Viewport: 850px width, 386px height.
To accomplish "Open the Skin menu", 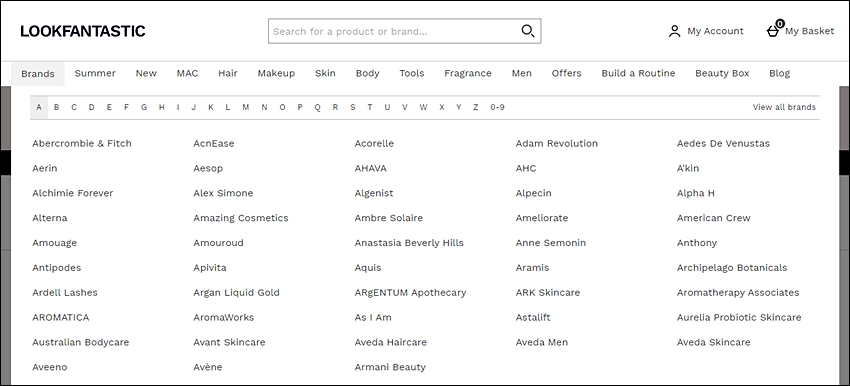I will coord(325,73).
